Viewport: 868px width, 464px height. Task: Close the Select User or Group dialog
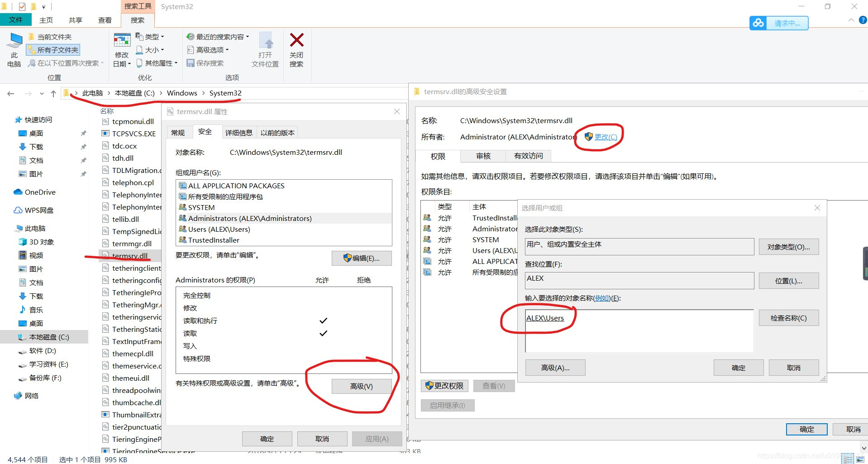817,208
